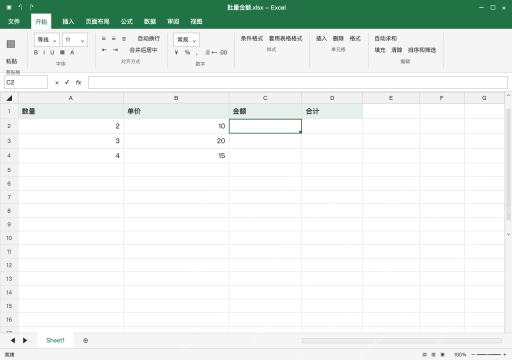Viewport: 512px width, 360px height.
Task: Click the 审阅 Review tab
Action: pos(173,21)
